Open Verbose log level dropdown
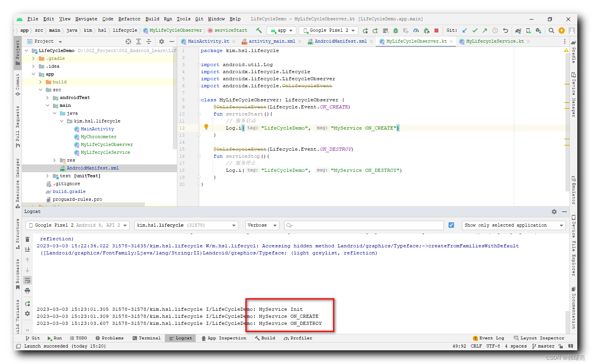 pyautogui.click(x=262, y=225)
